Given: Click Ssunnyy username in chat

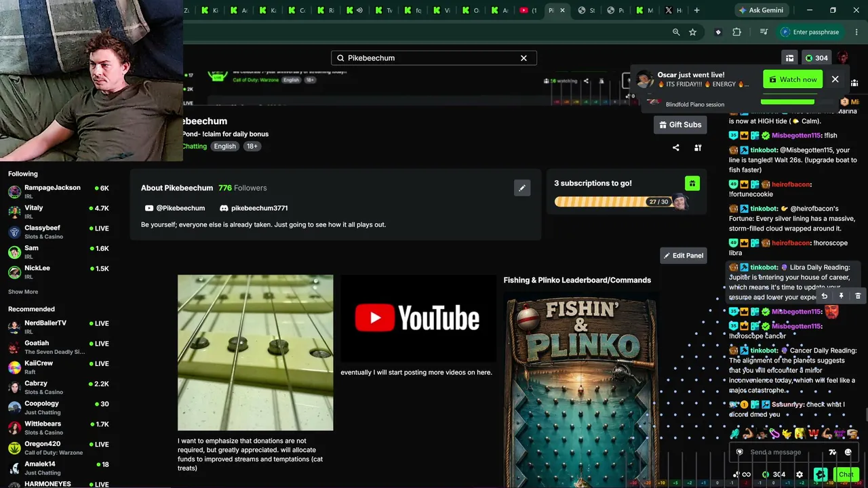Looking at the screenshot, I should (787, 405).
